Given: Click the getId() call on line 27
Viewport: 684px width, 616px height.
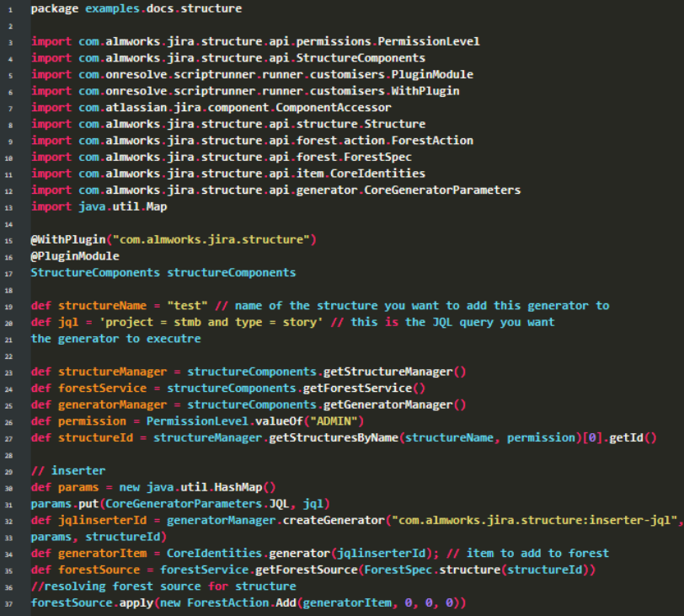Looking at the screenshot, I should 633,438.
